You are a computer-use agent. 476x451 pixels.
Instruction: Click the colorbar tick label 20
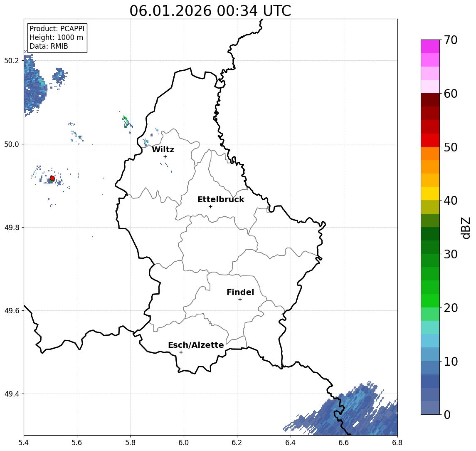(x=451, y=307)
